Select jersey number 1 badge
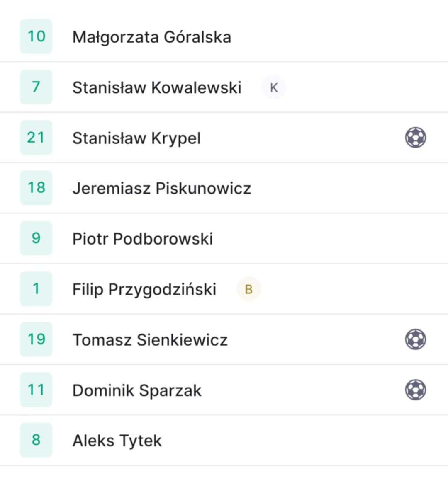Screen dimensions: 448x482 pyautogui.click(x=36, y=288)
